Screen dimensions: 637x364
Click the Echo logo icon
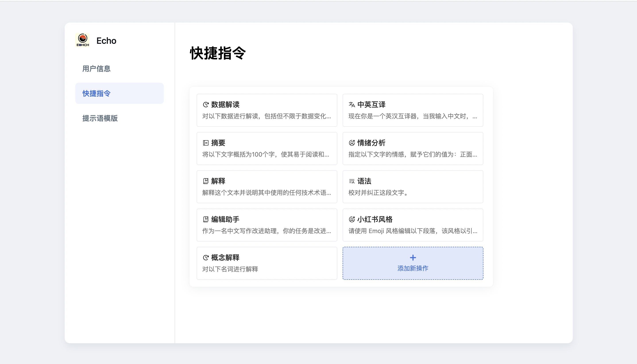(83, 40)
